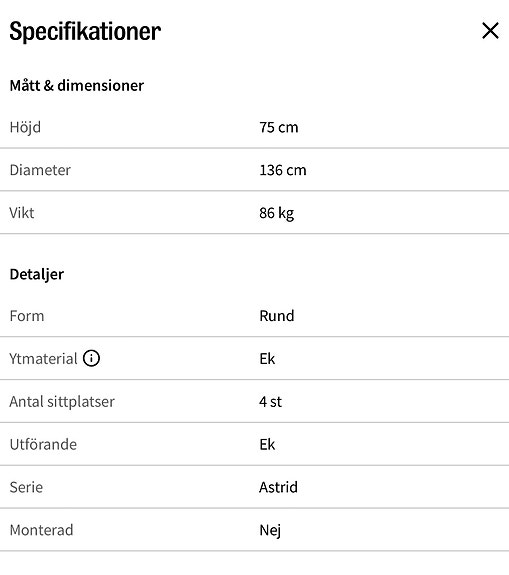The image size is (509, 575).
Task: Select the Mått & dimensioner section title
Action: click(77, 85)
